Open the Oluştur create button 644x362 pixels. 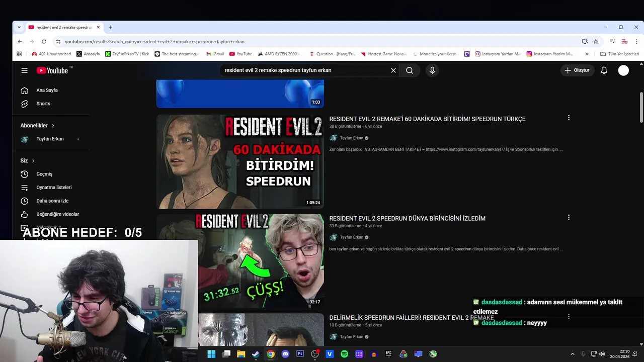click(x=577, y=70)
